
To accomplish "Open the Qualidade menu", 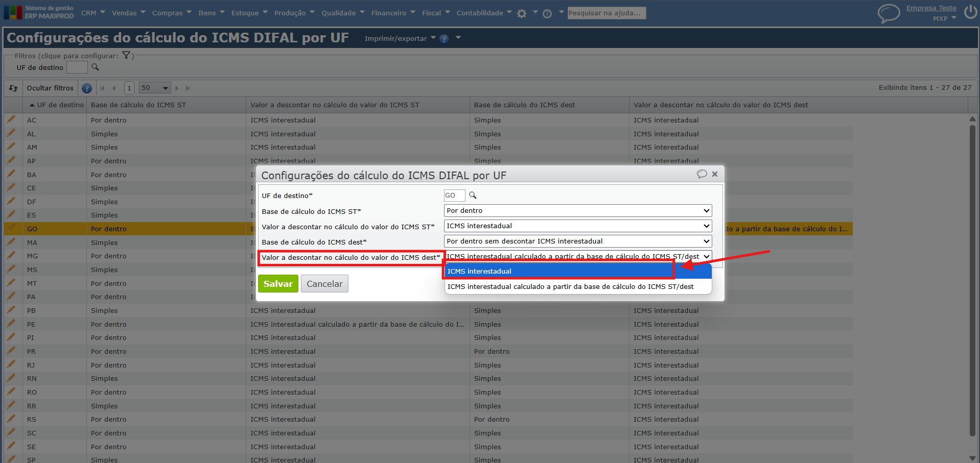I will [343, 13].
